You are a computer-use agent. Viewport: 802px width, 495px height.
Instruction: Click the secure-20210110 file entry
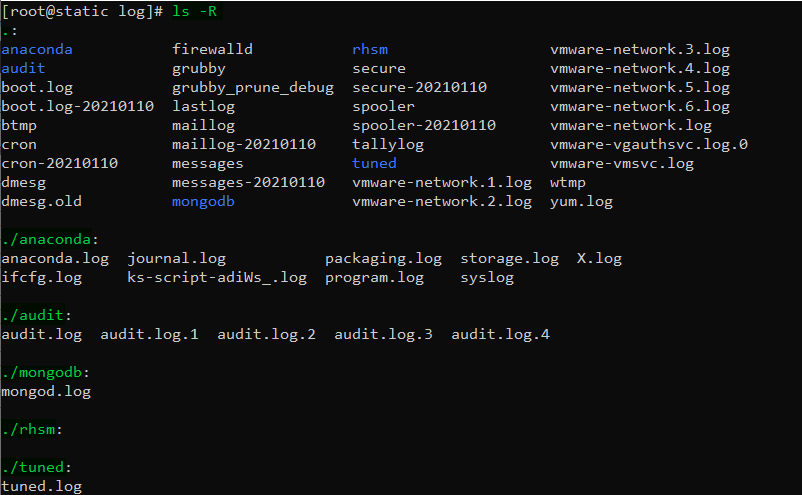(419, 87)
